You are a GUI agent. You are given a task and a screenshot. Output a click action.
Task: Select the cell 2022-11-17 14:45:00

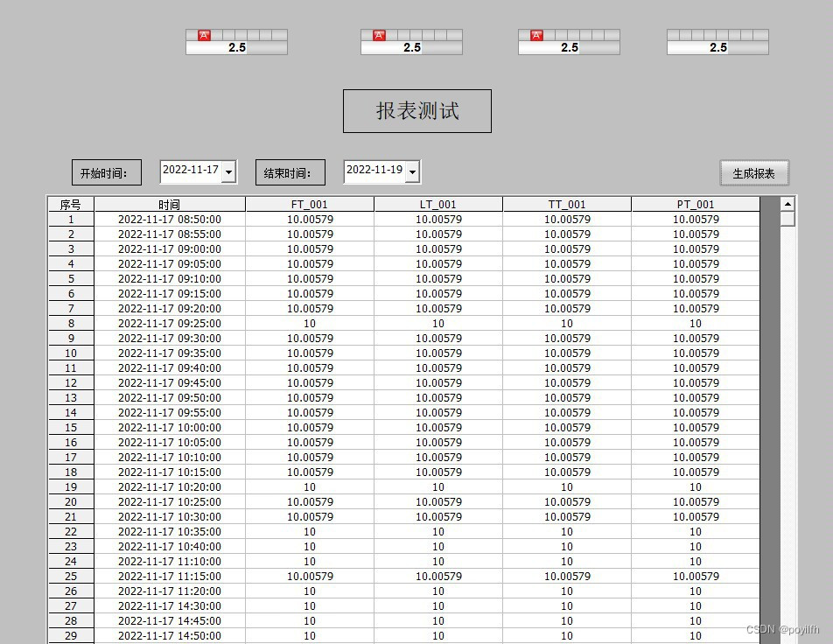click(170, 620)
